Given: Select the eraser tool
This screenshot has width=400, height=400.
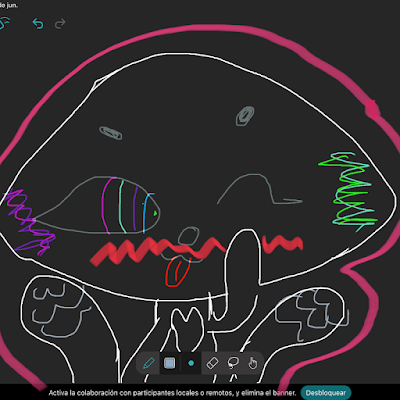Looking at the screenshot, I should pos(212,363).
